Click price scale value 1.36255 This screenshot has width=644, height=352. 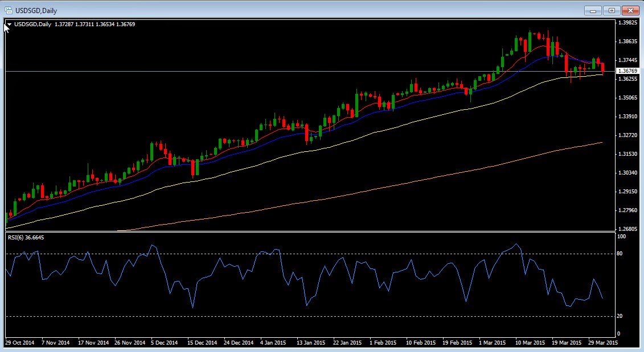[x=627, y=79]
